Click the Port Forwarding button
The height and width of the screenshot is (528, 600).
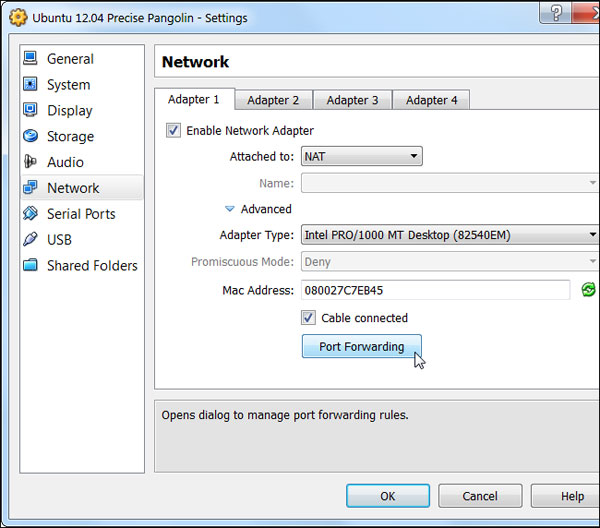pos(361,347)
